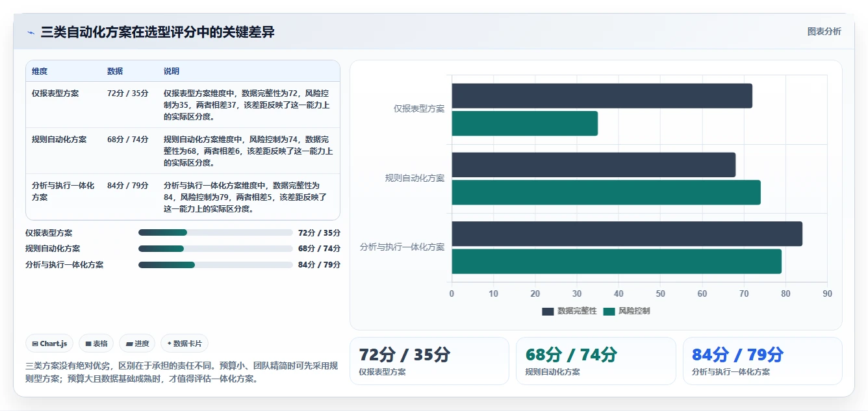The height and width of the screenshot is (411, 868).
Task: Click the 仅报表型方案 progress bar
Action: click(x=216, y=232)
